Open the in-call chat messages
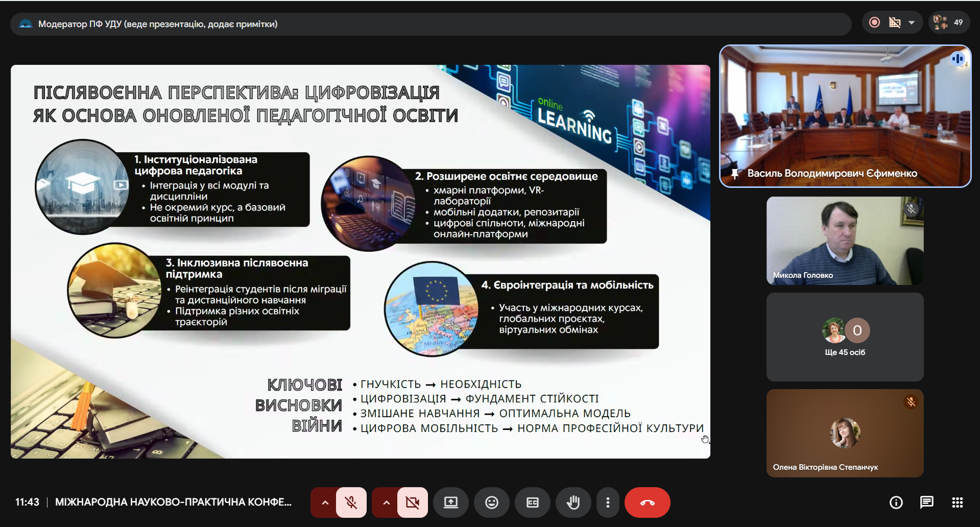This screenshot has height=527, width=980. [926, 502]
